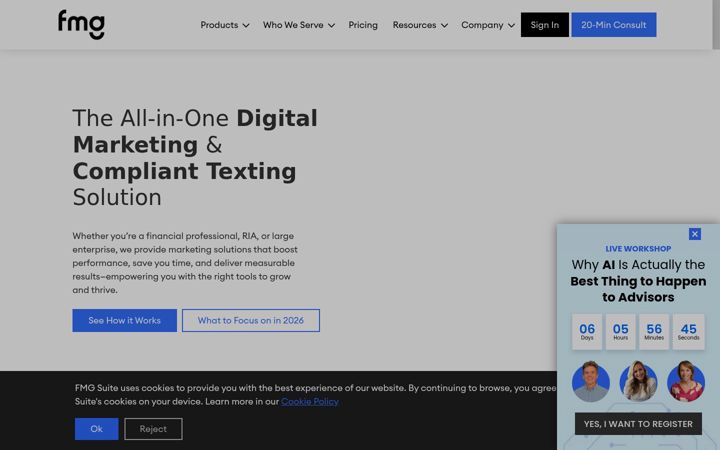Viewport: 720px width, 450px height.
Task: Open the Cookie Policy link
Action: [309, 401]
